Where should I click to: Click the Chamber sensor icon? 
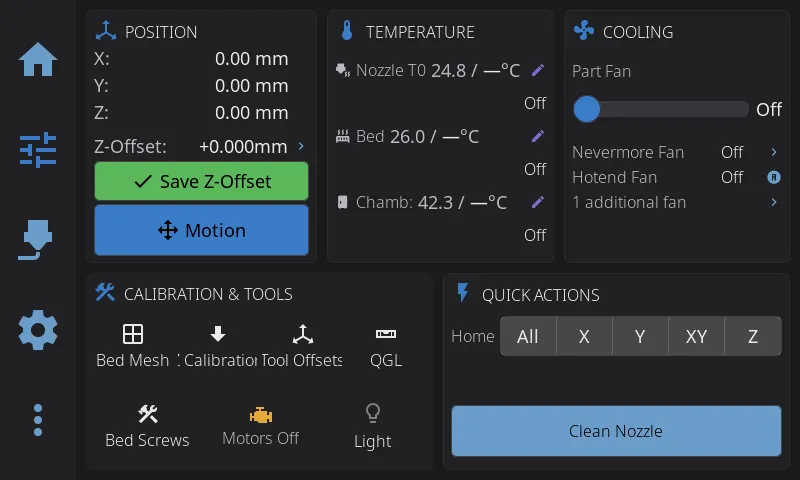(343, 203)
